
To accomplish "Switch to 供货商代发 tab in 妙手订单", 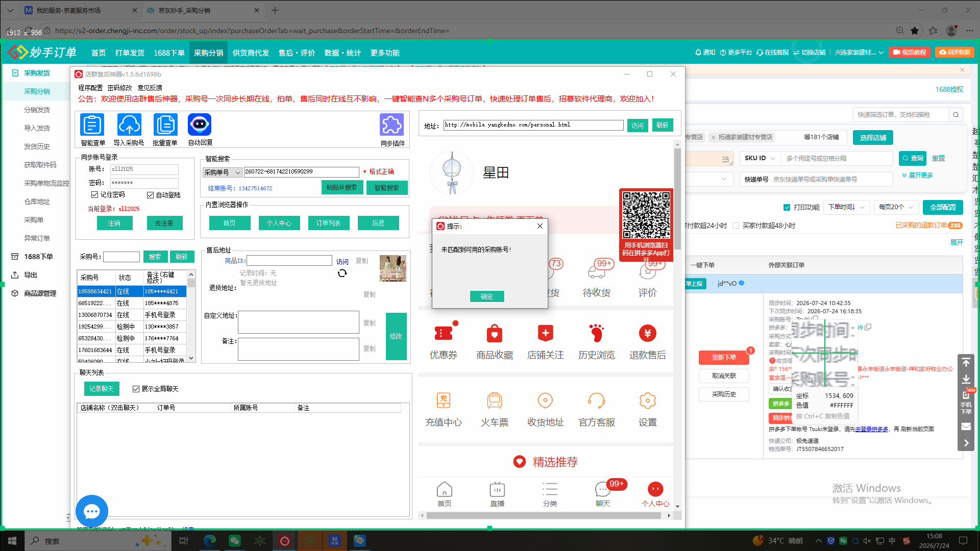I will coord(251,53).
